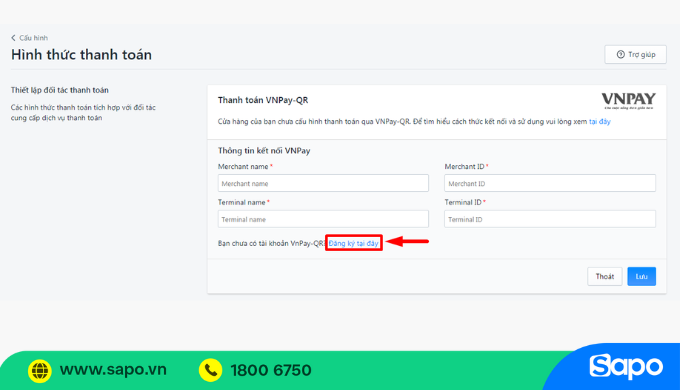The height and width of the screenshot is (390, 680).
Task: Click the Thoát button
Action: pos(605,276)
